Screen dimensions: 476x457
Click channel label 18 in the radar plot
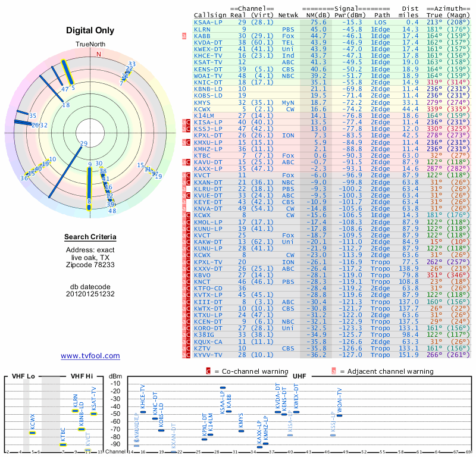[x=66, y=105]
